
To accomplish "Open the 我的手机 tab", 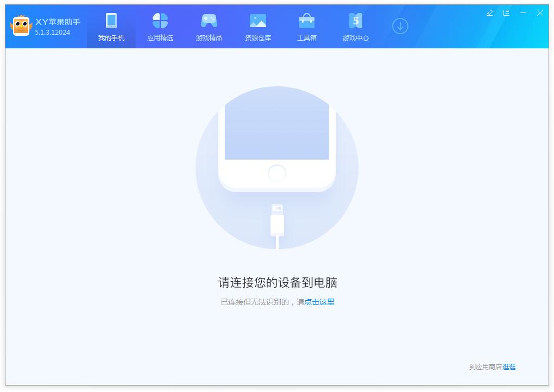I will click(111, 27).
